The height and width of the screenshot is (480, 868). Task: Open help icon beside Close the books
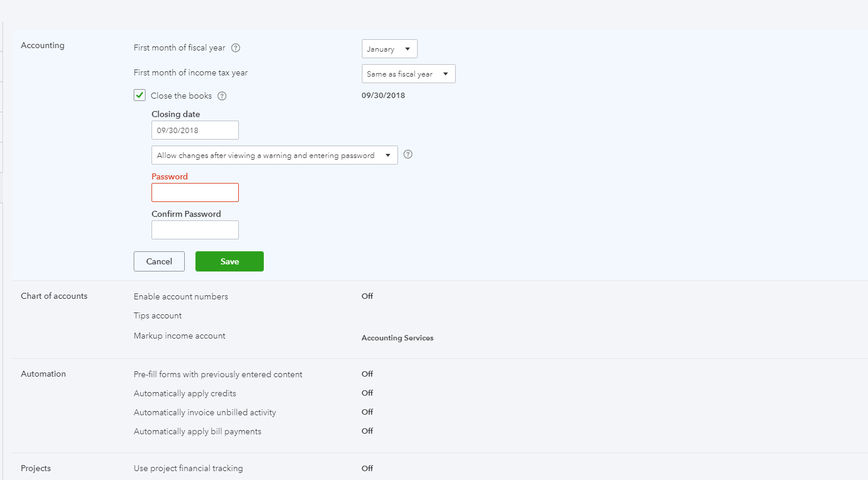click(x=222, y=96)
